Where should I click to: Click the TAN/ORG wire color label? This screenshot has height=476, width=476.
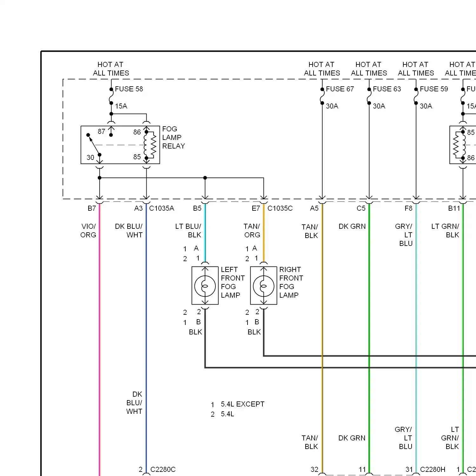point(252,231)
